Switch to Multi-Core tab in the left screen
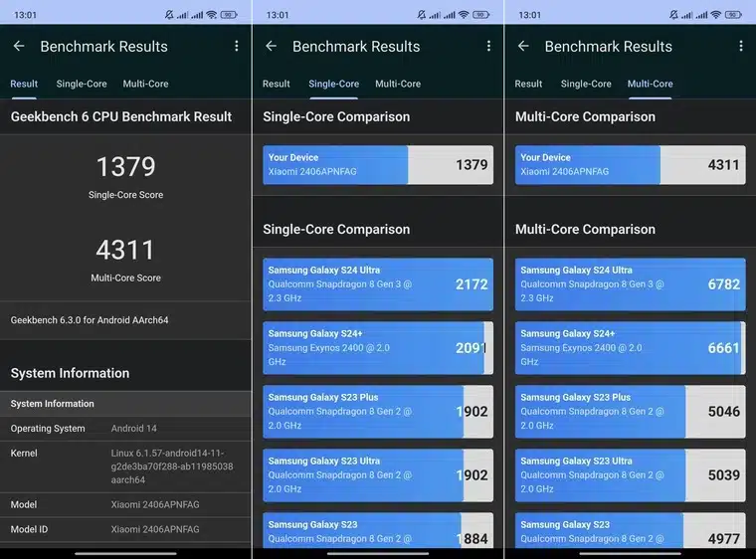756x559 pixels. pyautogui.click(x=145, y=84)
